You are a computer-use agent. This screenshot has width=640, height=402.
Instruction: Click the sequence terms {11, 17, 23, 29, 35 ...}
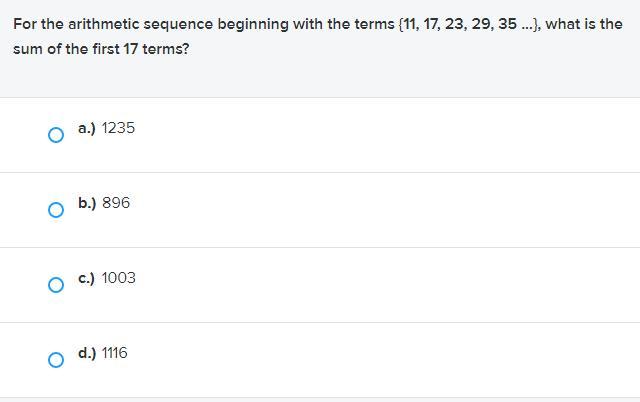tap(468, 23)
